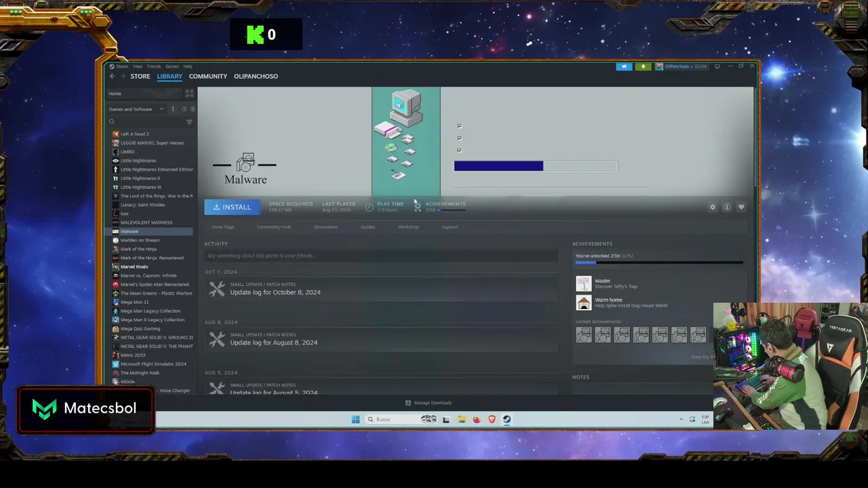Open File Explorer from the taskbar
Screen dimensions: 868x488
click(461, 420)
